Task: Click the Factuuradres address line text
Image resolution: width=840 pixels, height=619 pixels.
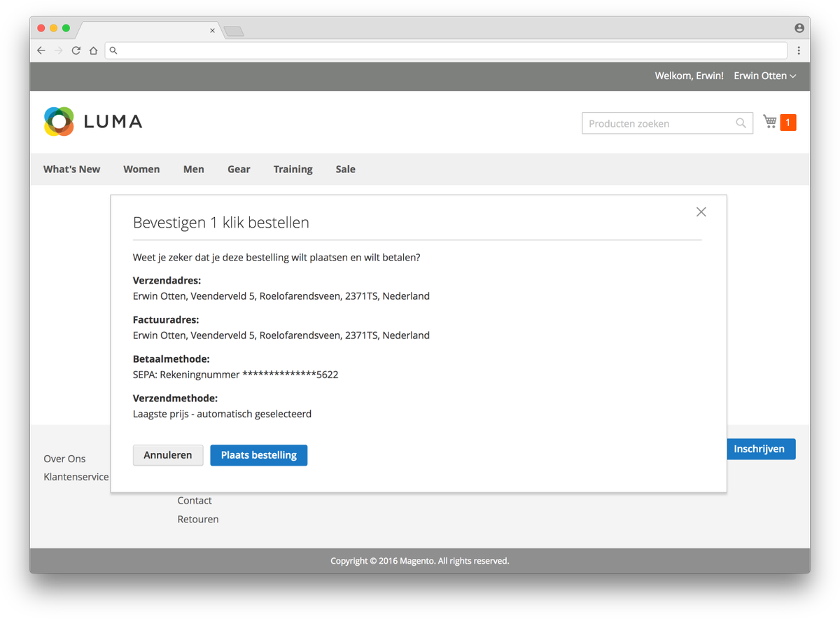Action: click(x=281, y=335)
